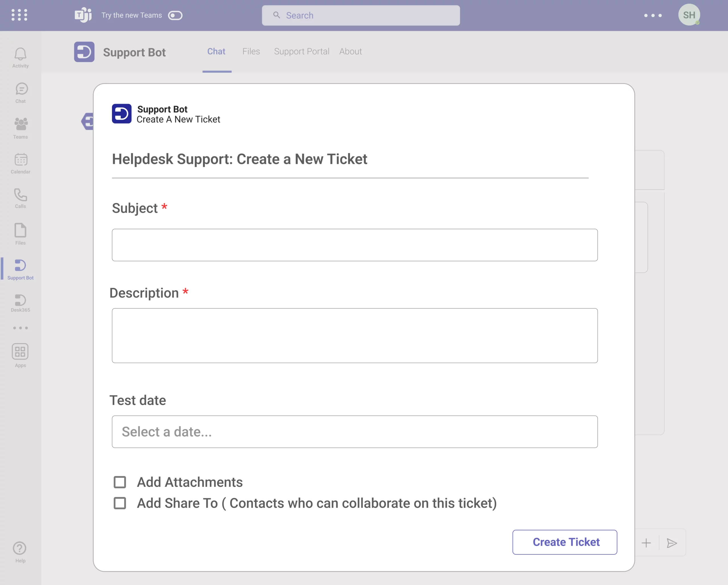Open the app launcher waffle icon

click(19, 15)
